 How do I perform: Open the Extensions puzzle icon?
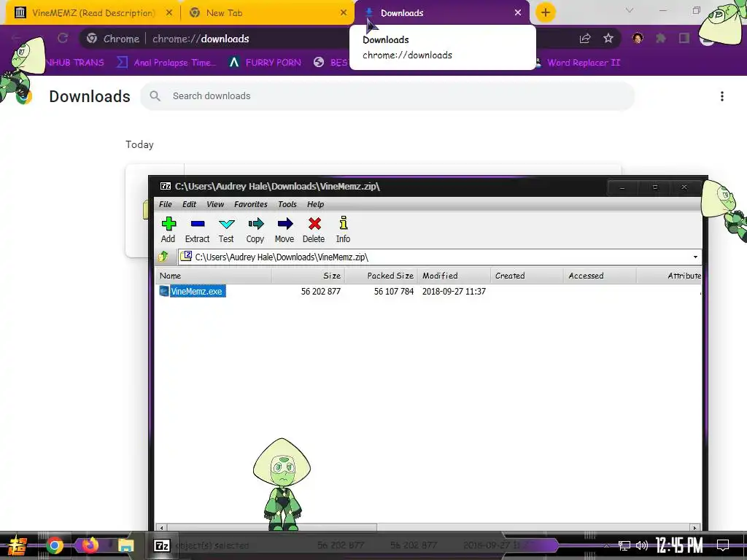(x=661, y=38)
